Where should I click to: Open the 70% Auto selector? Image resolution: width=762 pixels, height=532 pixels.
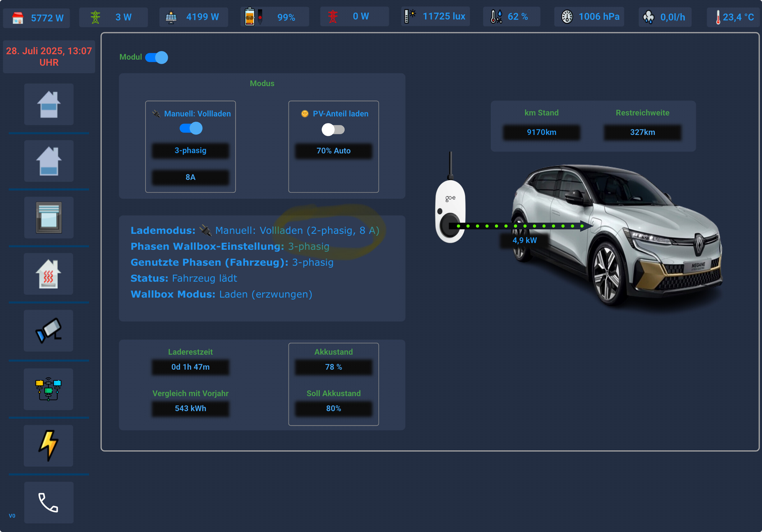pos(333,151)
